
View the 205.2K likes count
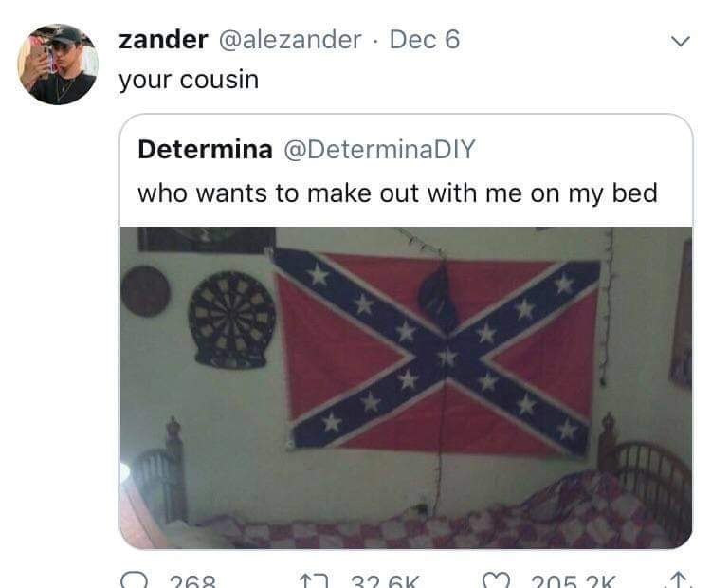coord(574,581)
